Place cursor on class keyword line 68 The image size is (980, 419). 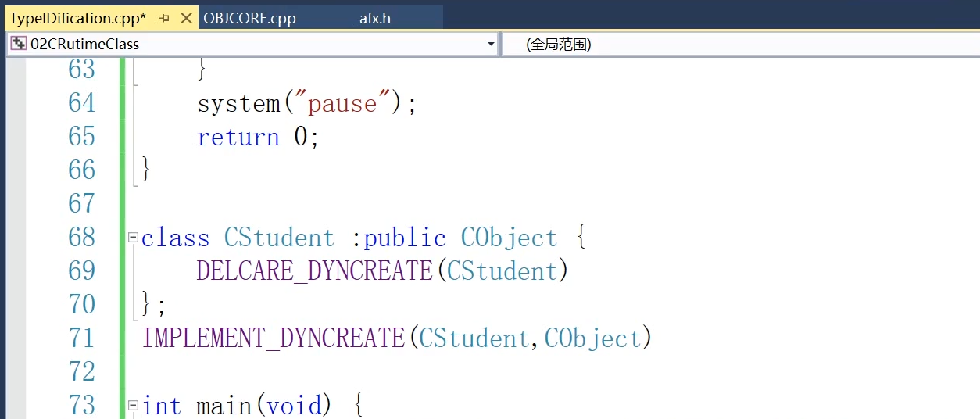click(175, 238)
